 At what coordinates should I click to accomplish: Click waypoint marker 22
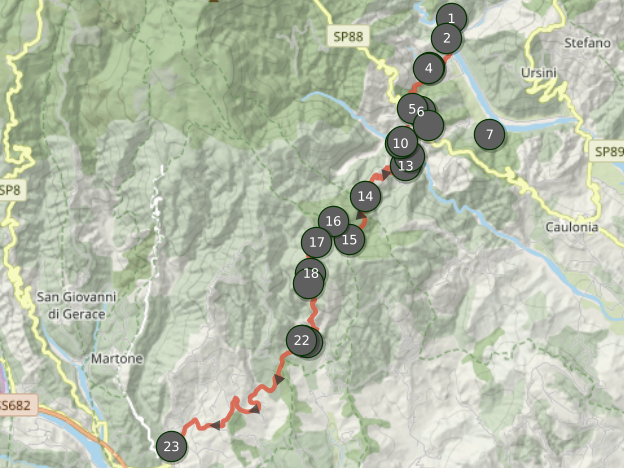(x=302, y=340)
